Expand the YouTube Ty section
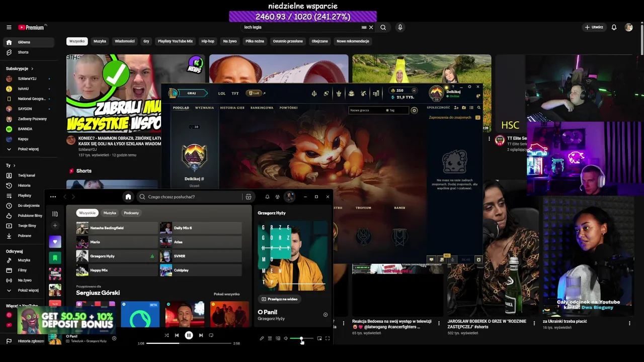The height and width of the screenshot is (362, 644). [x=11, y=165]
